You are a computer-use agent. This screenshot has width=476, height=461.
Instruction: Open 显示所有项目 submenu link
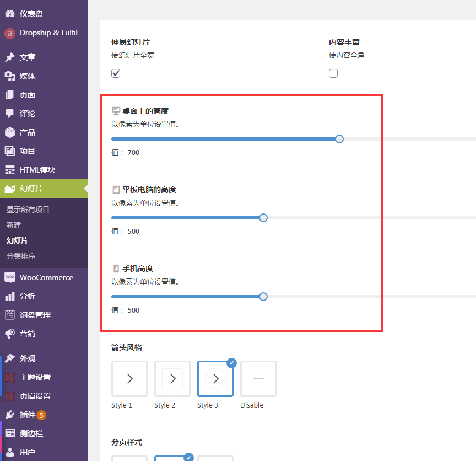(x=28, y=210)
